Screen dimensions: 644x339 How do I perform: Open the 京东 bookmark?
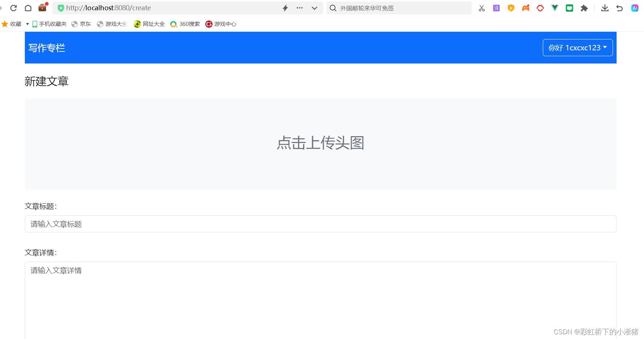(x=81, y=24)
